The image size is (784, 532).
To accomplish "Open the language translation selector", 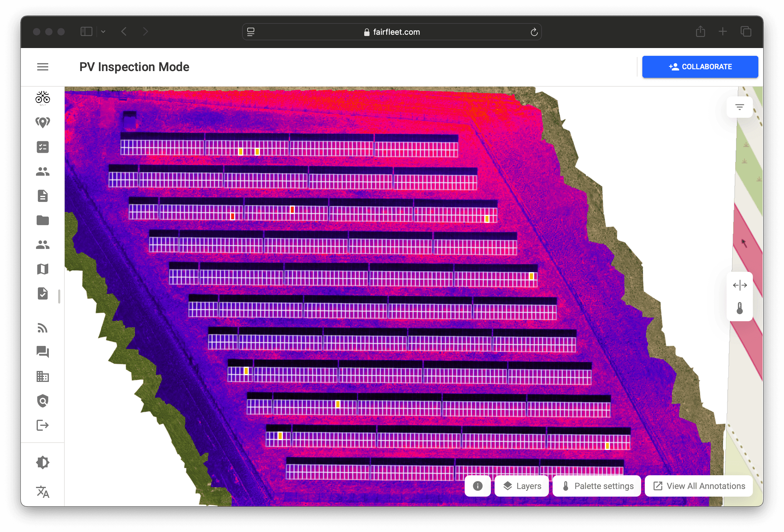I will tap(42, 492).
